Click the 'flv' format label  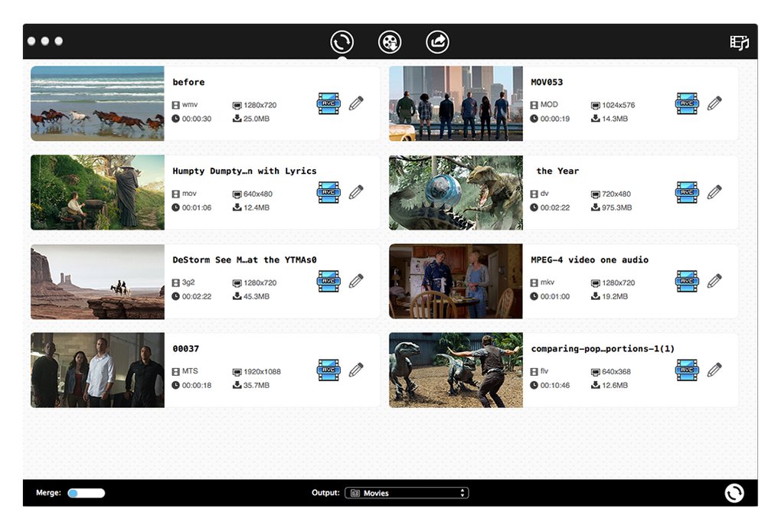(544, 371)
